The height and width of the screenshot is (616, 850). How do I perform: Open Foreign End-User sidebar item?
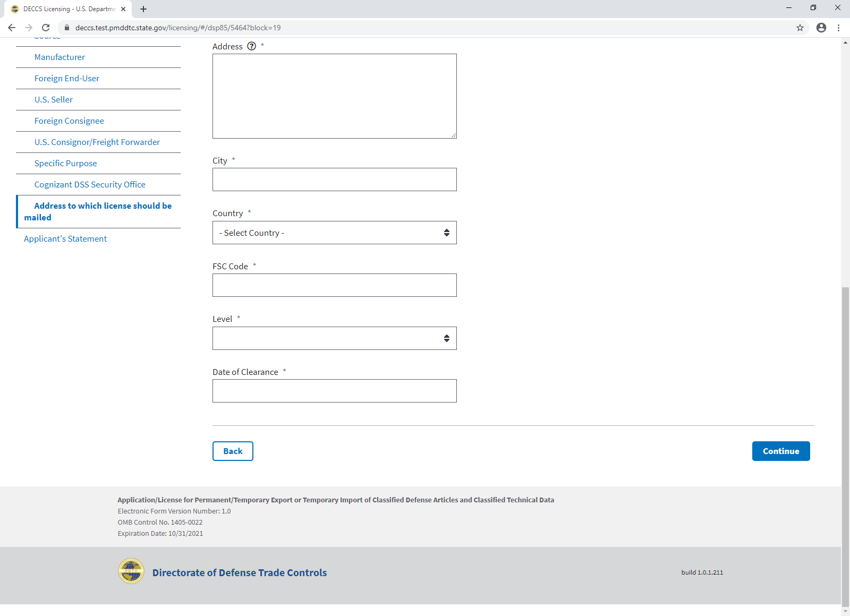[67, 79]
